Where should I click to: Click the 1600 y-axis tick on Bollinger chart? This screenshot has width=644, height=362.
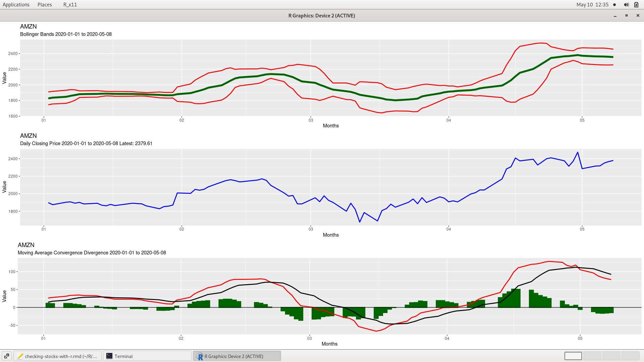[13, 116]
